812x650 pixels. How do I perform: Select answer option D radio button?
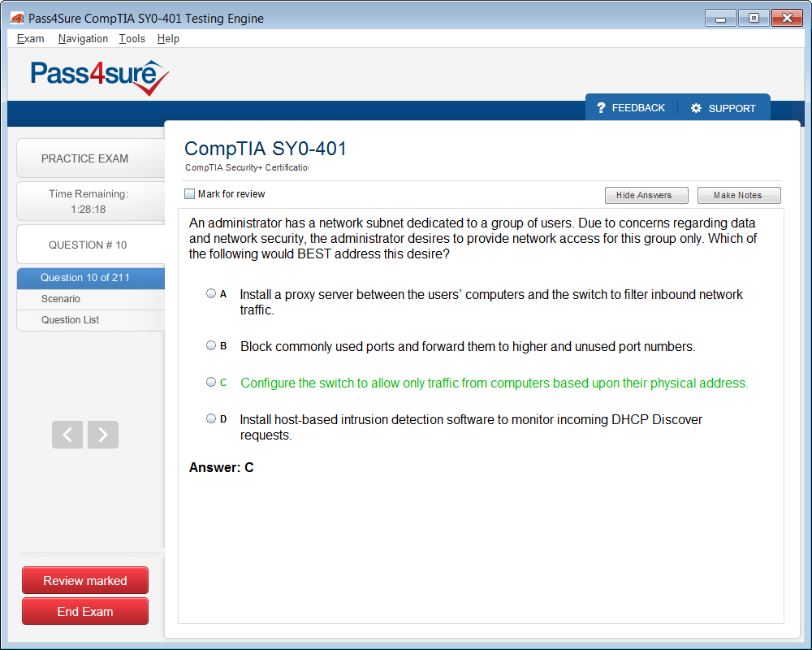tap(211, 418)
